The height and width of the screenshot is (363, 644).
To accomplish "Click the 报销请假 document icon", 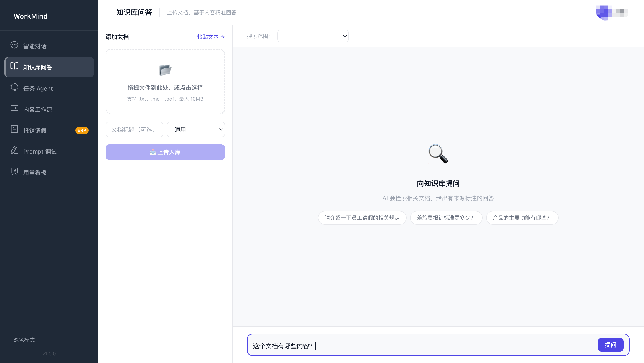I will (x=14, y=129).
